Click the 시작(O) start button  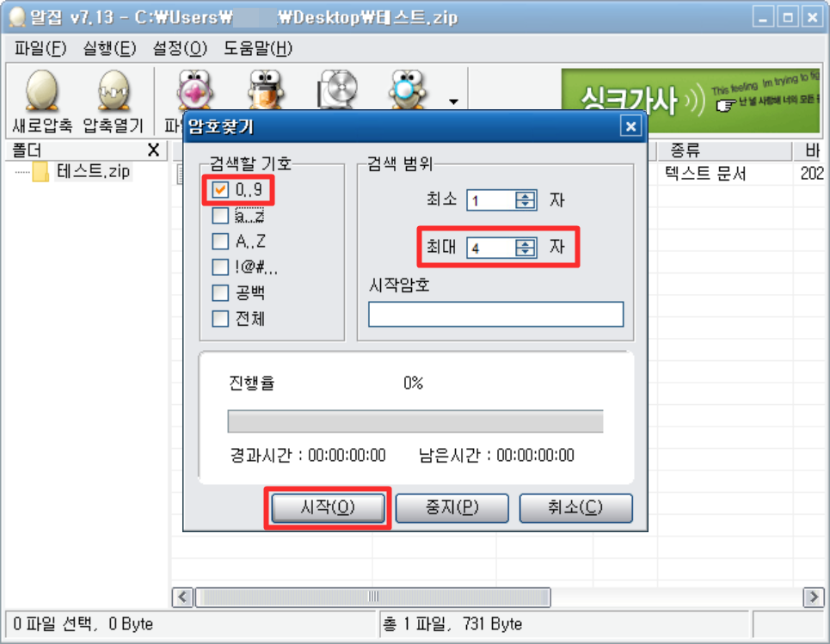click(x=329, y=508)
